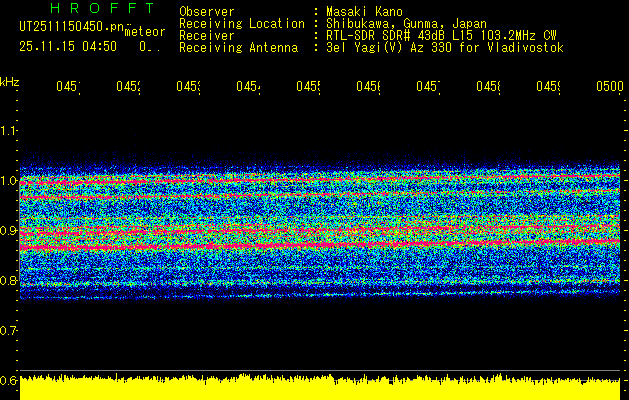This screenshot has width=629, height=400.
Task: Click the HROFFT title text
Action: click(103, 8)
